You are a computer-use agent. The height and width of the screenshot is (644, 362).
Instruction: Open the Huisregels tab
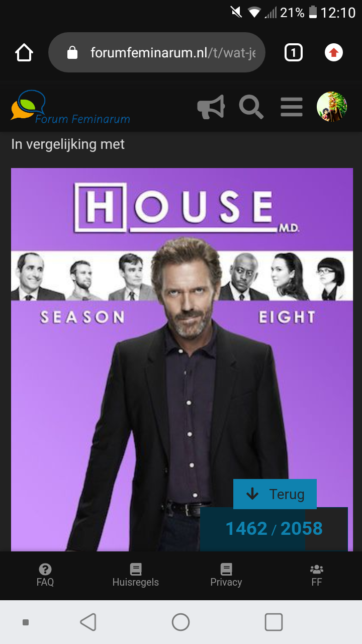(136, 576)
